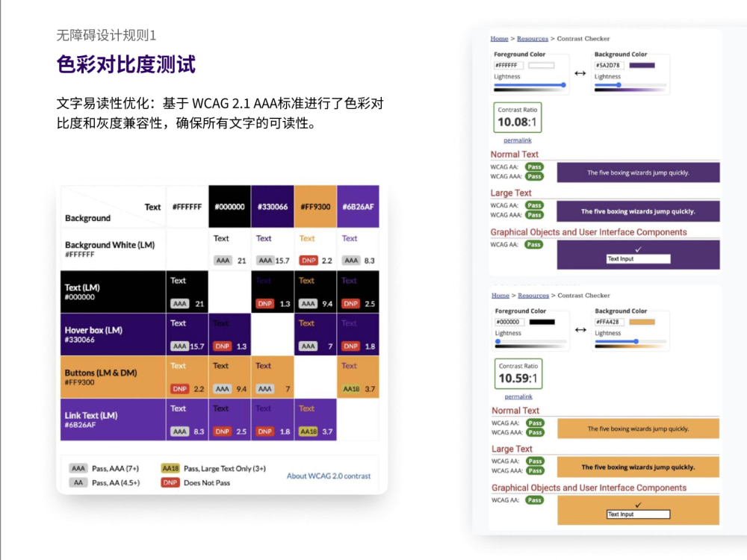Adjust the #5A2D78 background lightness slider
747x560 pixels.
coord(630,85)
